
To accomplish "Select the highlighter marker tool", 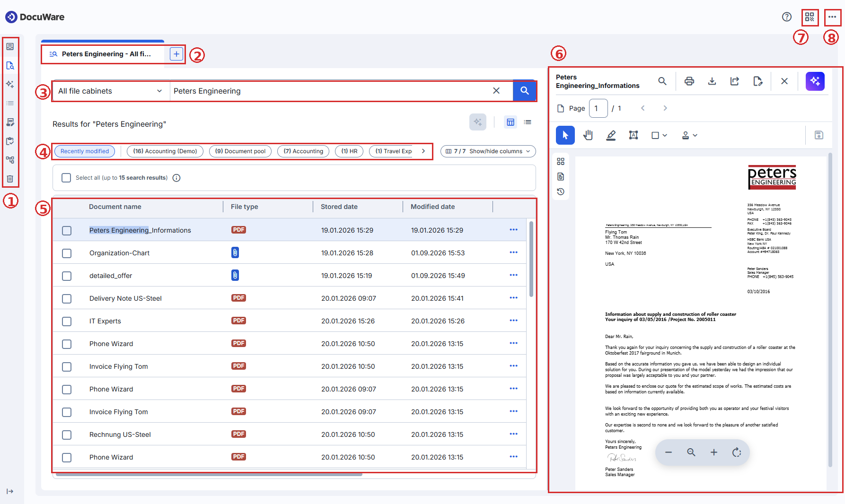I will click(x=611, y=135).
